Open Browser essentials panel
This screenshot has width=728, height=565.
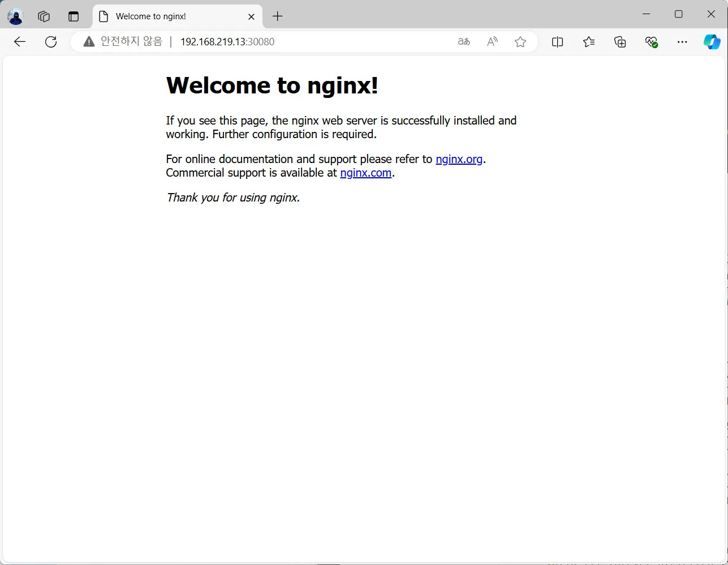[x=651, y=41]
